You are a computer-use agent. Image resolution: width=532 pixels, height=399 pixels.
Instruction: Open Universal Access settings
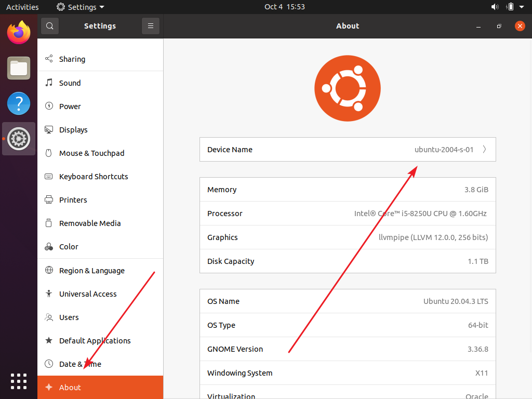click(100, 294)
